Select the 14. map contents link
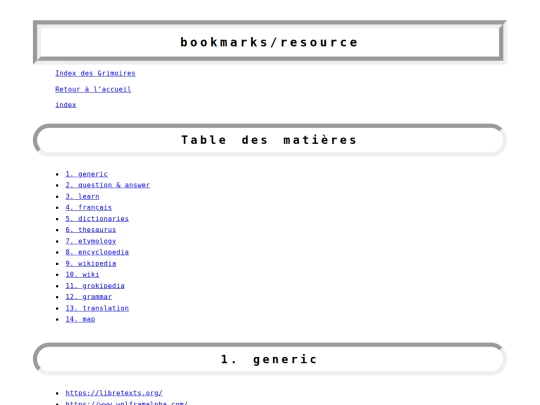The image size is (540, 405). (80, 319)
